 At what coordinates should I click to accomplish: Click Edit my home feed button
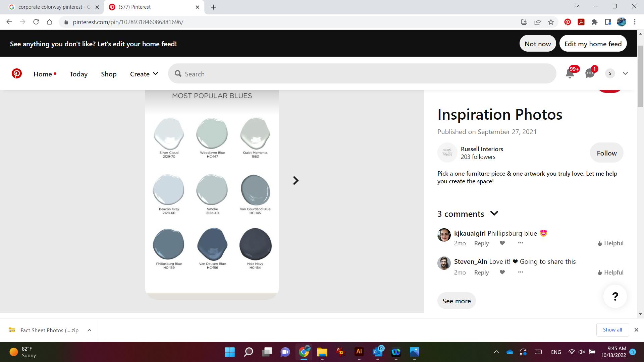tap(593, 44)
